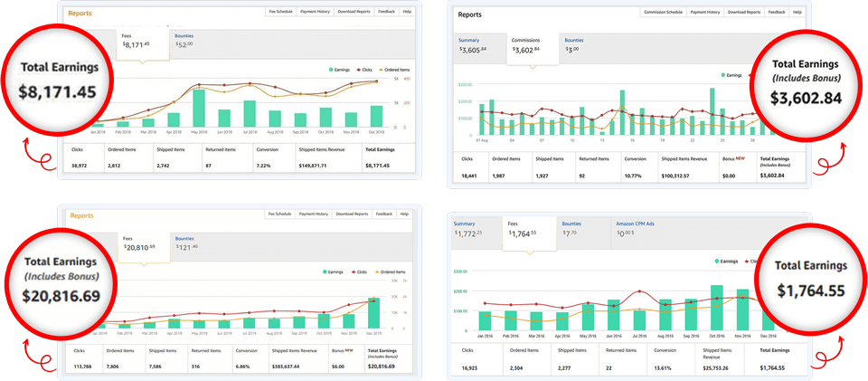Screen dimensions: 868x381
Task: Open Payment History in the bottom-left report
Action: coord(315,214)
